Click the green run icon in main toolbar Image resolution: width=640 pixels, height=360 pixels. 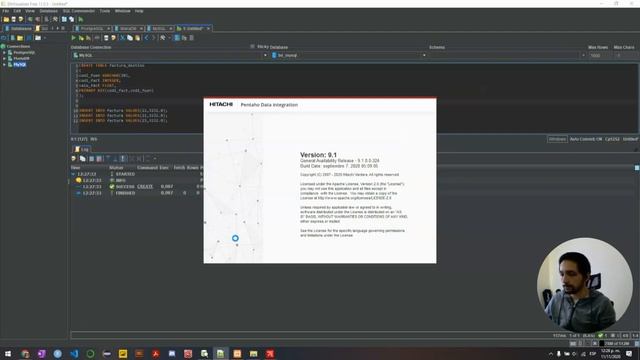pos(81,19)
